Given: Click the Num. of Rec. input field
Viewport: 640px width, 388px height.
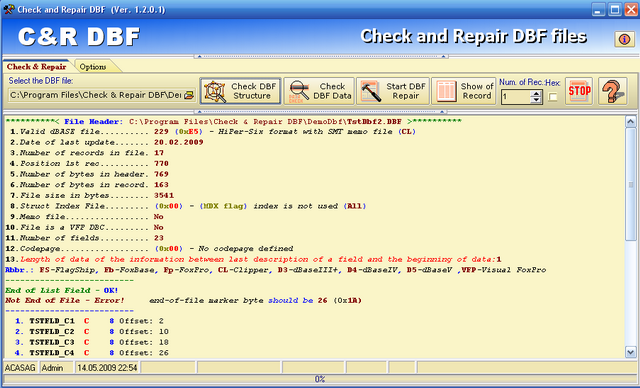Looking at the screenshot, I should [516, 97].
